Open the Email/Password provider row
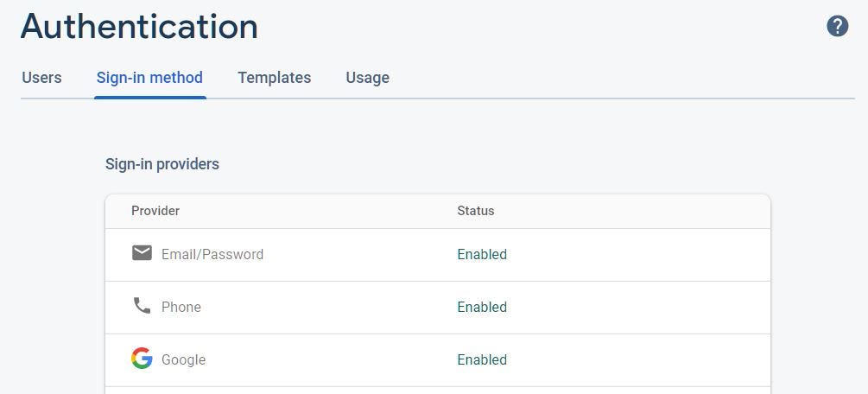Screen dimensions: 868x394 [438, 255]
